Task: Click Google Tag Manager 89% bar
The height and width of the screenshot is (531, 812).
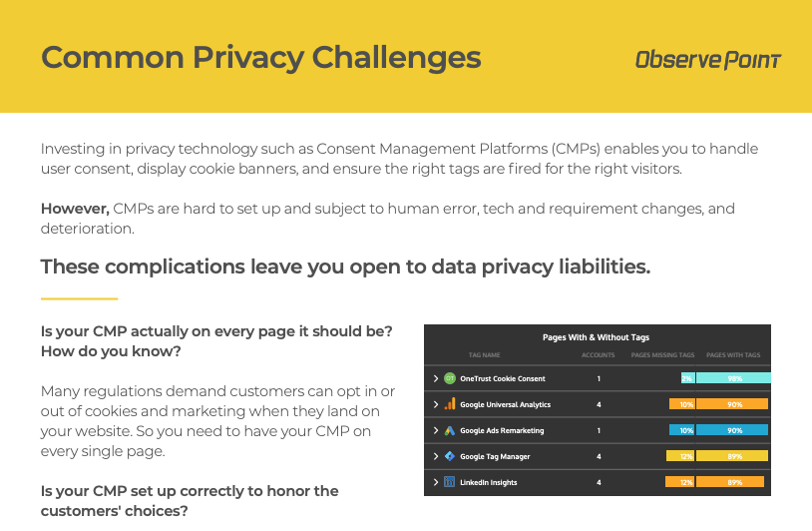Action: click(x=733, y=456)
